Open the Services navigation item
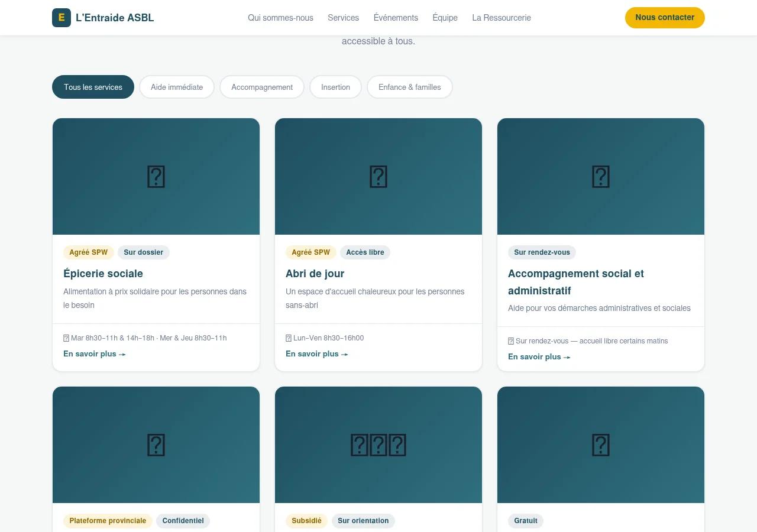757x532 pixels. pyautogui.click(x=343, y=18)
